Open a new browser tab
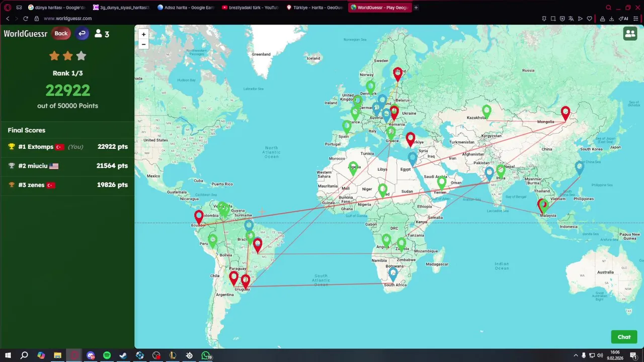 click(x=416, y=8)
